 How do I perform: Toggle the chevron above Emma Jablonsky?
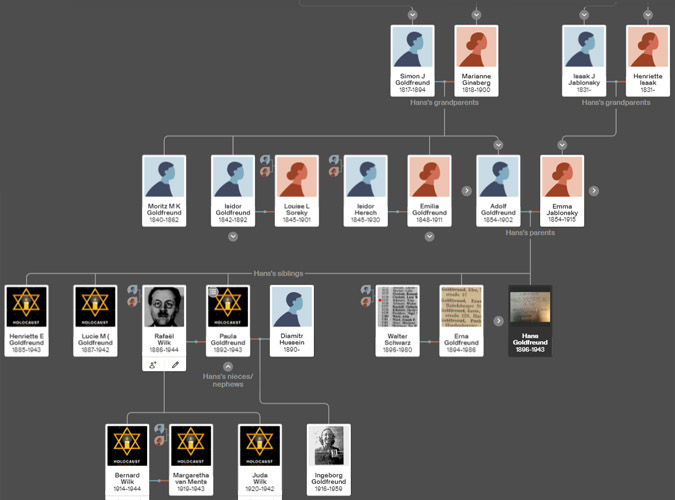562,145
